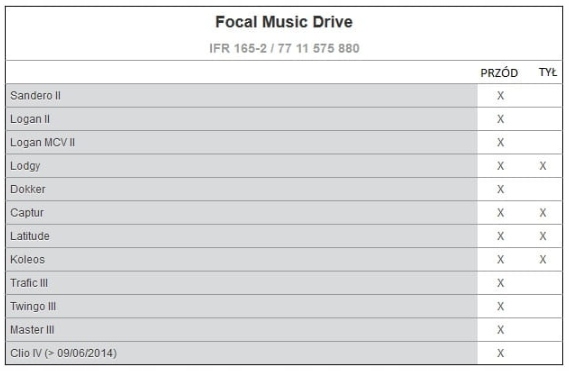
Task: Click the Koleos TYŁ X mark
Action: click(543, 260)
